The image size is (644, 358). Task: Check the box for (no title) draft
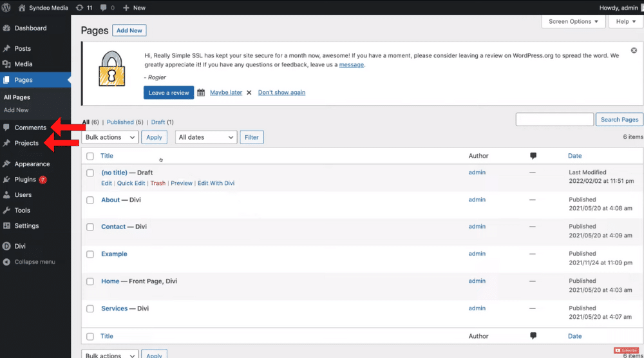pyautogui.click(x=90, y=173)
